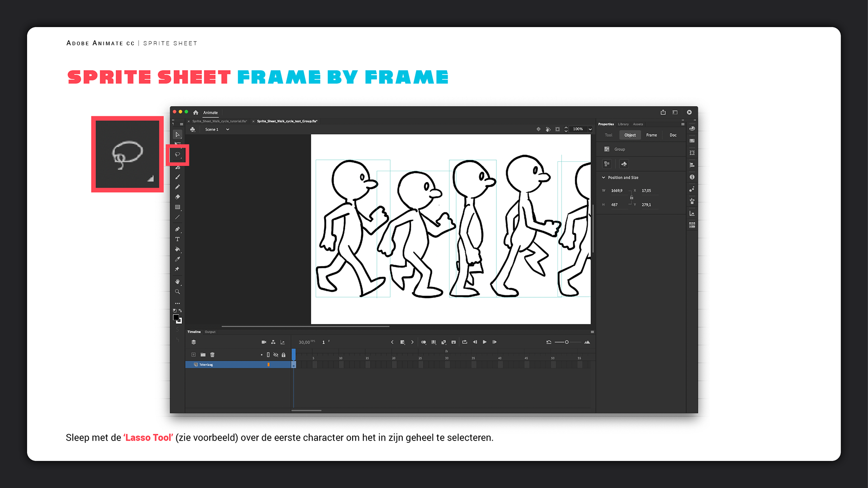The width and height of the screenshot is (868, 488).
Task: Toggle lock all layers padlock icon
Action: [283, 355]
